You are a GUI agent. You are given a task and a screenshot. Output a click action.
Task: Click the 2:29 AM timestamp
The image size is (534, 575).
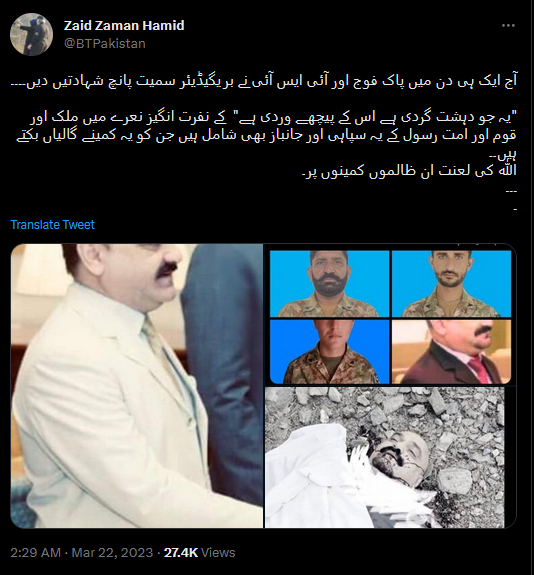coord(36,552)
